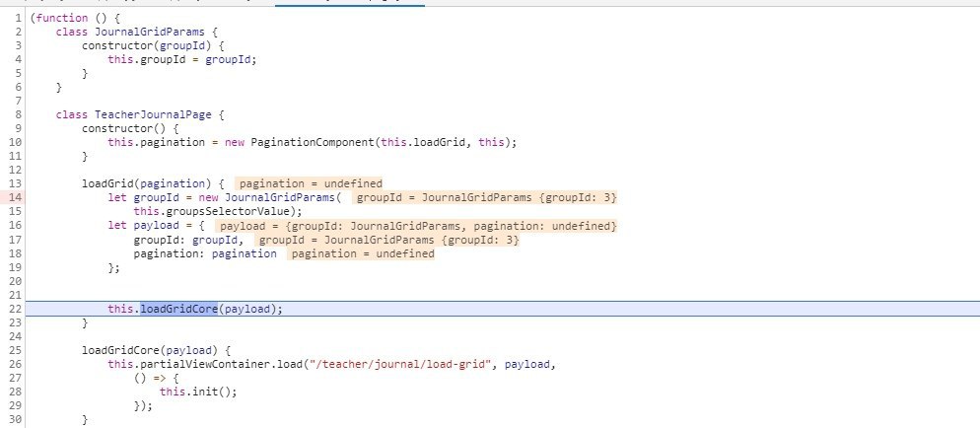Click line number 16 in the gutter
Screen dimensions: 980x428
16,226
